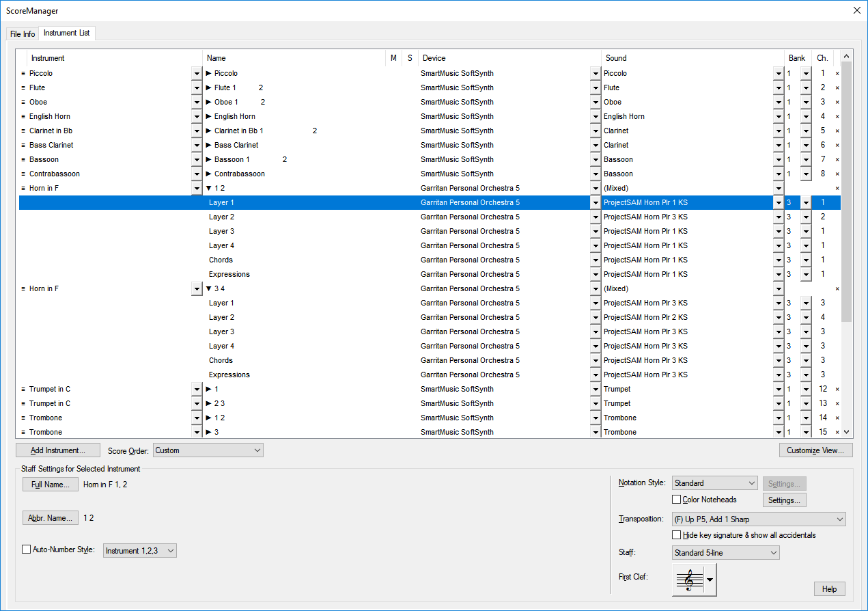Click the treble clef First Clef icon
Image resolution: width=868 pixels, height=611 pixels.
pos(688,580)
